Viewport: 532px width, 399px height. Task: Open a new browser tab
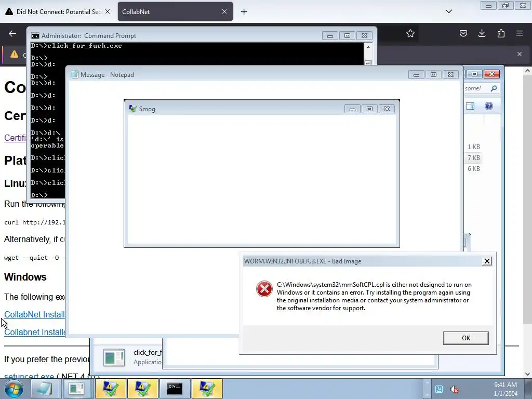(244, 12)
